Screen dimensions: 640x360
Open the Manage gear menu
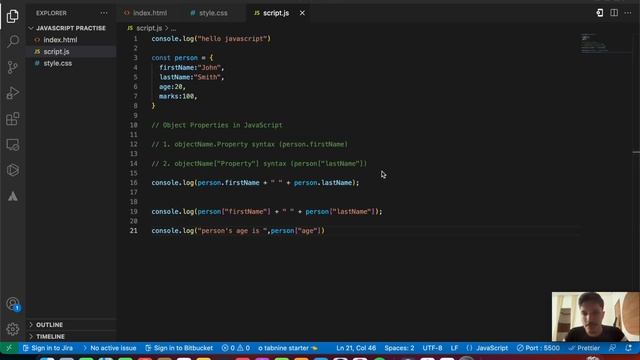(13, 329)
